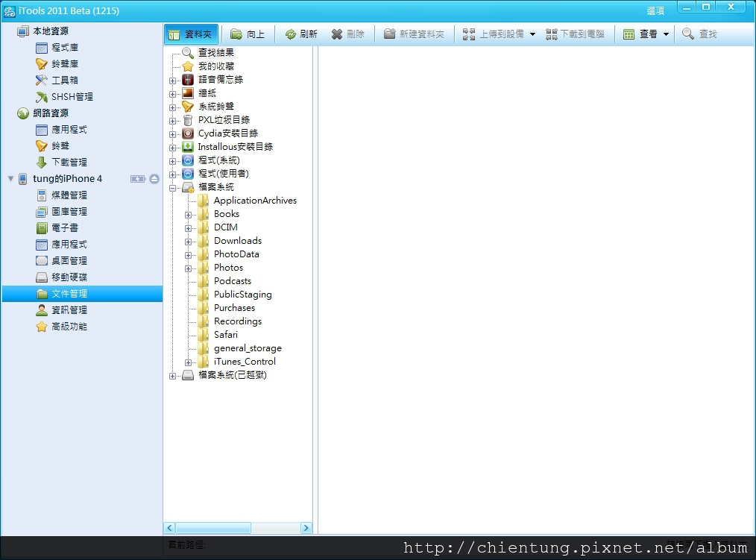
Task: Select 查找結果 search results
Action: (x=216, y=53)
